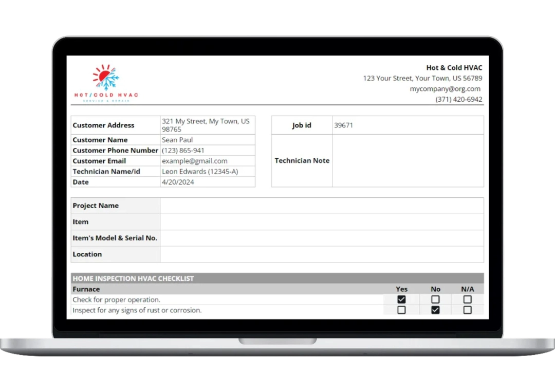The image size is (555, 392).
Task: Click the Hot/Cold HVAC logo
Action: 106,82
